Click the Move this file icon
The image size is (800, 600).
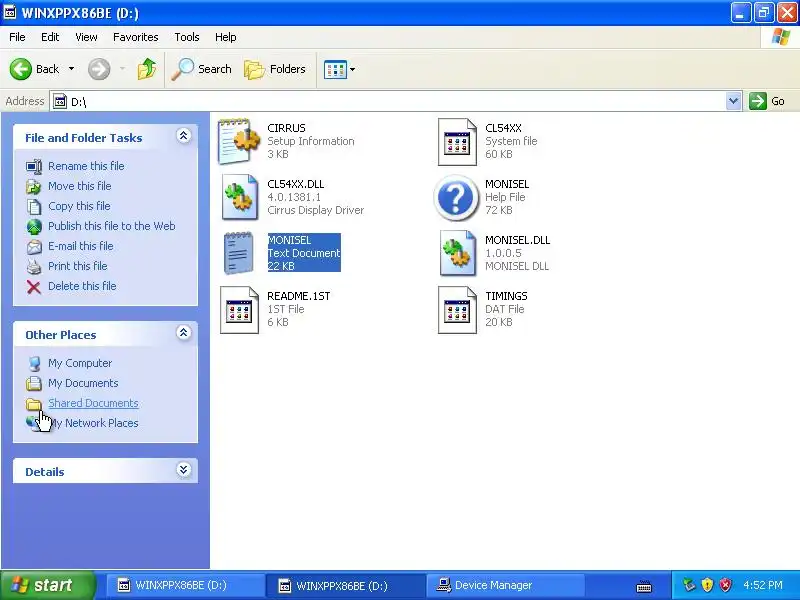[x=34, y=187]
